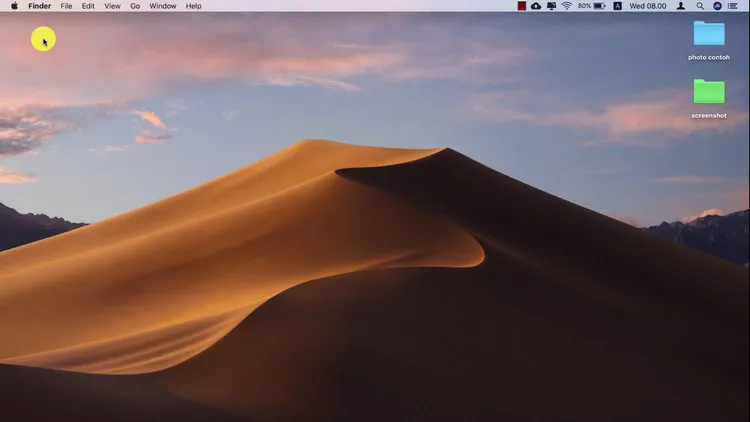Open the Edit menu

pyautogui.click(x=88, y=6)
